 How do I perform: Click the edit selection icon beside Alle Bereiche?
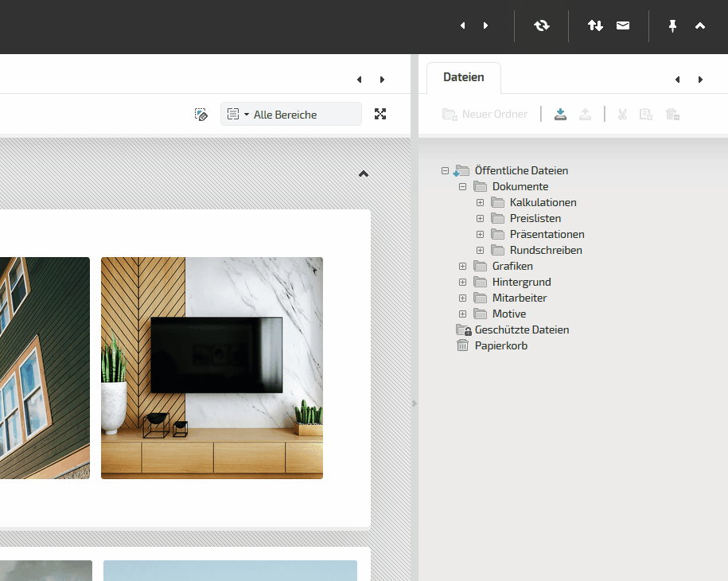click(x=201, y=115)
